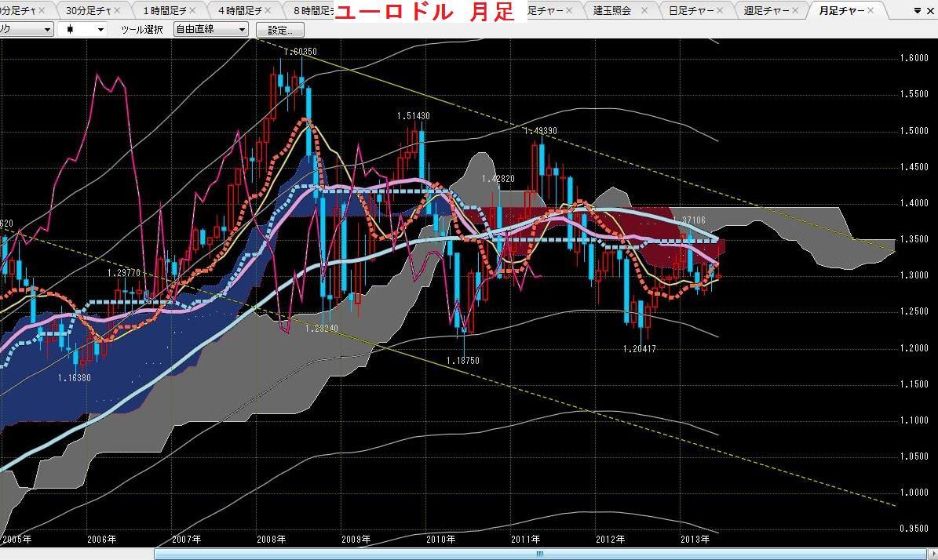This screenshot has width=938, height=560.
Task: Expand the 自由直線 tool selection dropdown
Action: pos(210,29)
